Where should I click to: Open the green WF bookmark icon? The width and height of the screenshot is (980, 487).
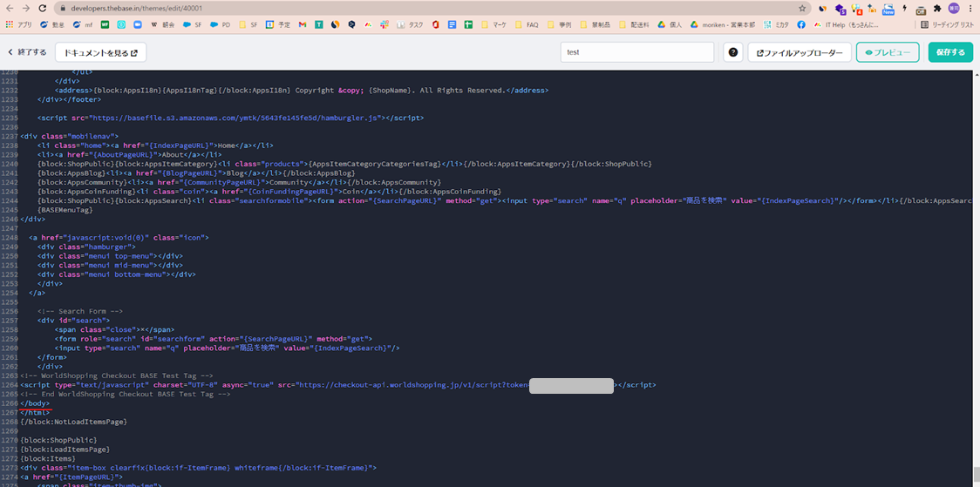pos(105,25)
